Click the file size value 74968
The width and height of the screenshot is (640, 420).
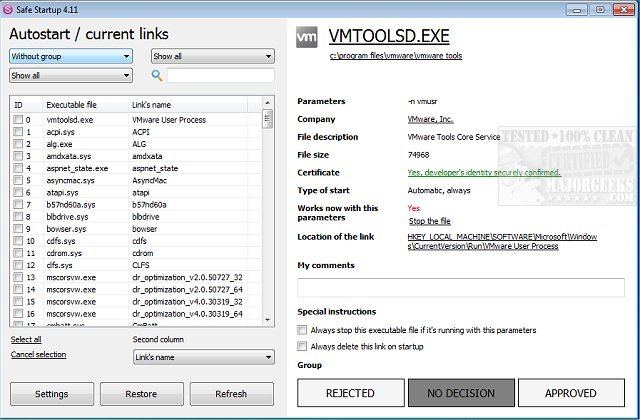pos(418,155)
